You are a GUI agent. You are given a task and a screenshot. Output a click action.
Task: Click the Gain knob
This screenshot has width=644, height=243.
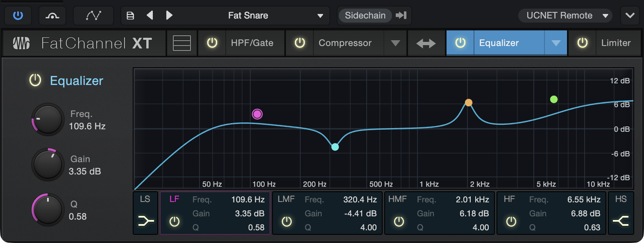[48, 165]
